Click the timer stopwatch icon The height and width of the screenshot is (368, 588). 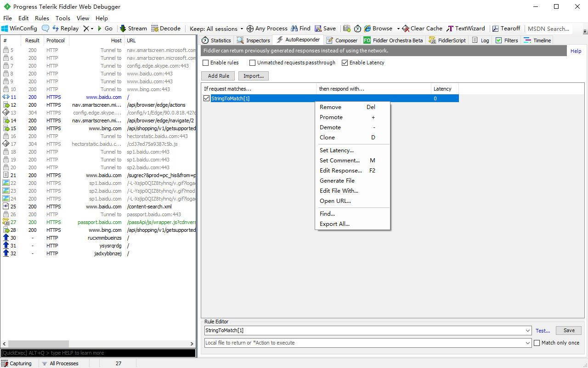358,29
